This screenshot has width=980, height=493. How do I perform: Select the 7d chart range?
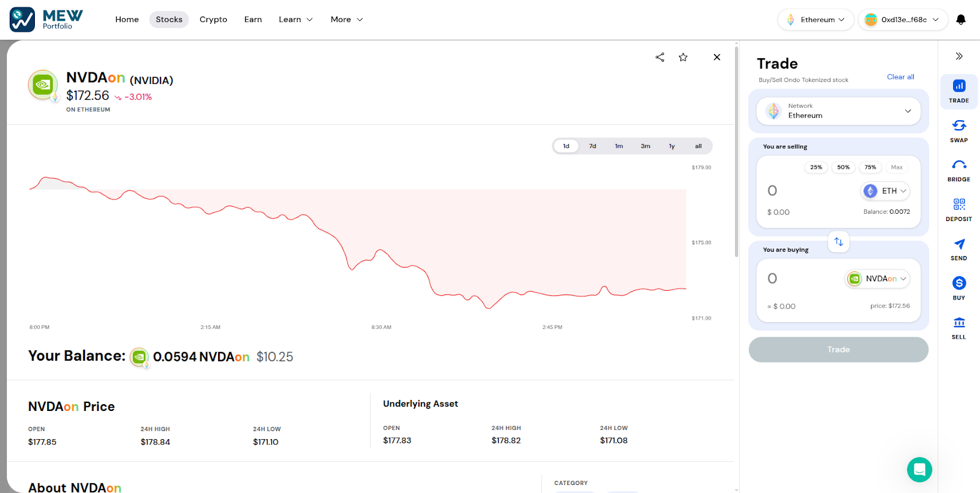(592, 146)
